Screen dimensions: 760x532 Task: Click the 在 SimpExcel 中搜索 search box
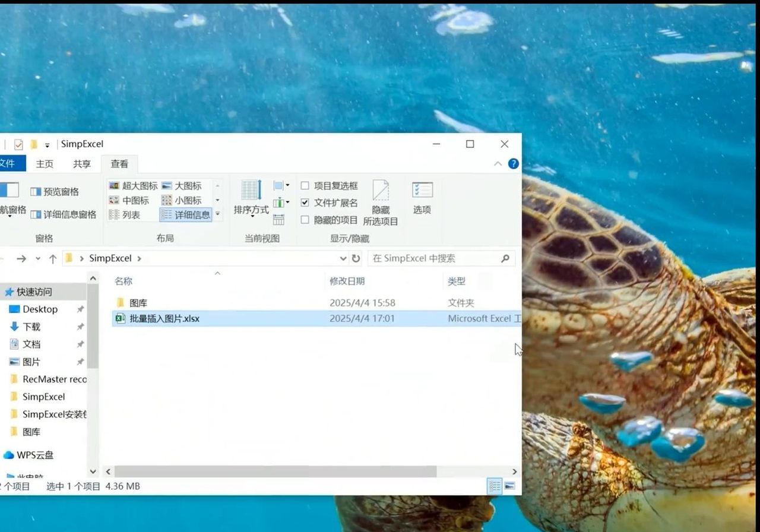435,259
